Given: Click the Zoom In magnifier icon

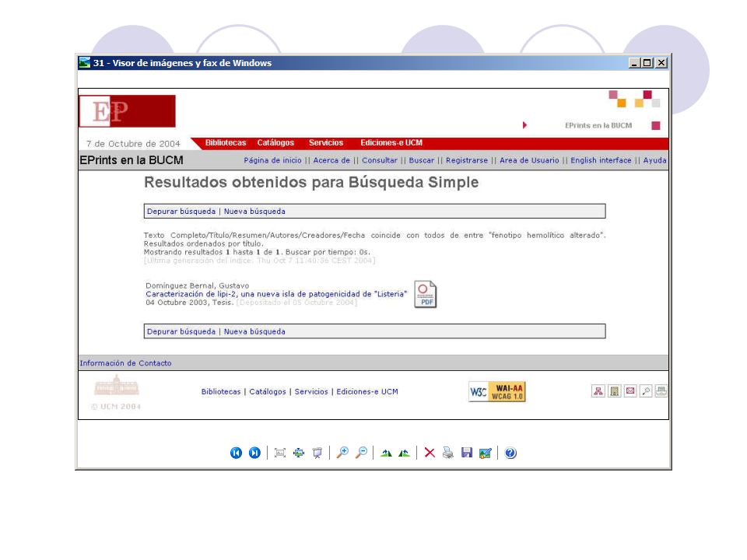Looking at the screenshot, I should (342, 453).
